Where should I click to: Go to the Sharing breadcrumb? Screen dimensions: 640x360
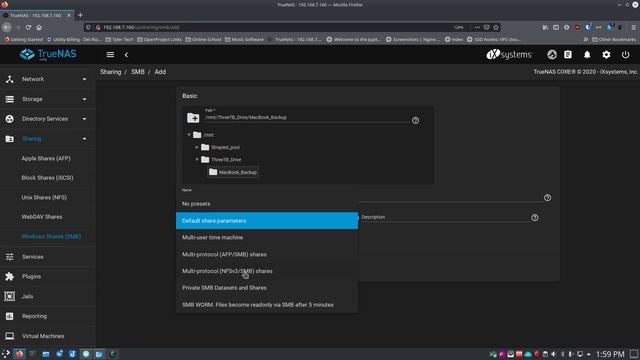click(x=111, y=72)
